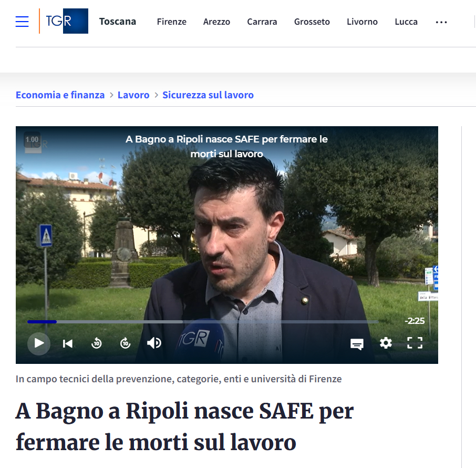476x468 pixels.
Task: Open video settings gear
Action: [386, 343]
